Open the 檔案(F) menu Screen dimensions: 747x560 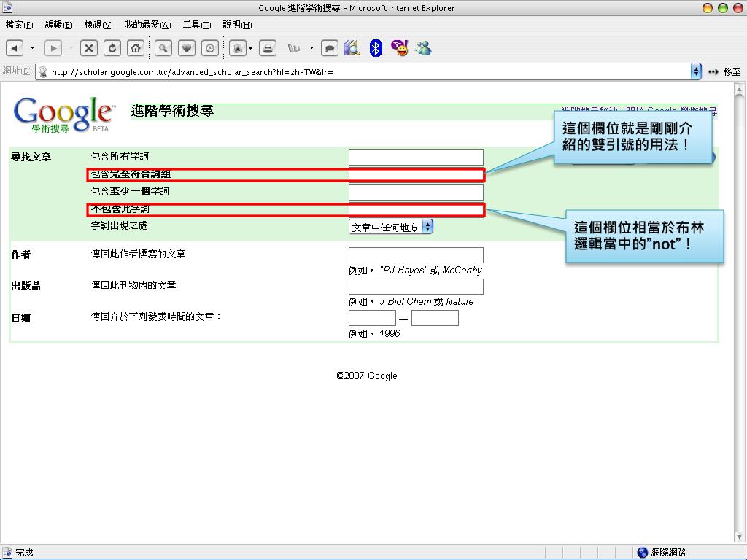coord(19,25)
